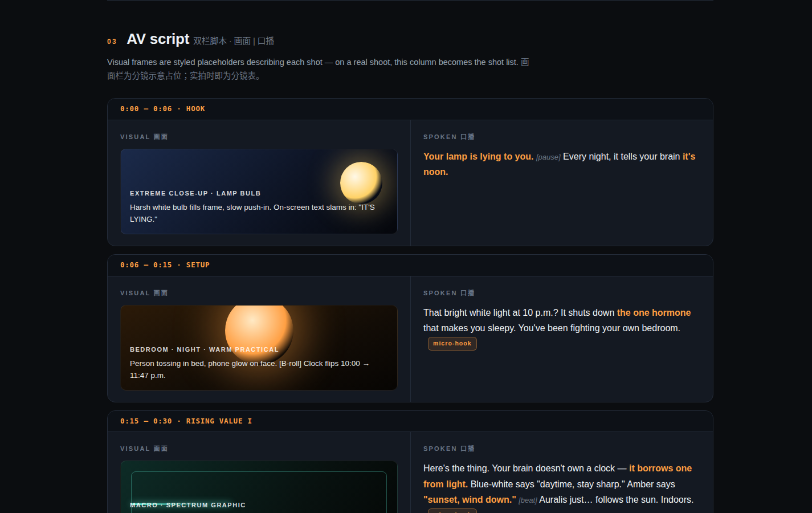Click the "VISUAL 画面" label in the HOOK card
This screenshot has height=513, width=812.
(144, 137)
